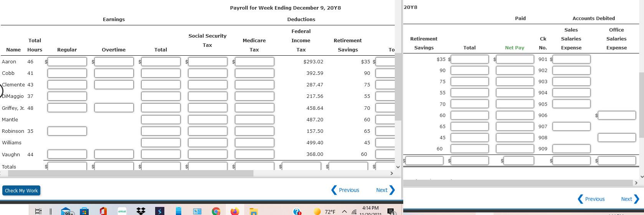Open File Explorer from the taskbar

[253, 211]
